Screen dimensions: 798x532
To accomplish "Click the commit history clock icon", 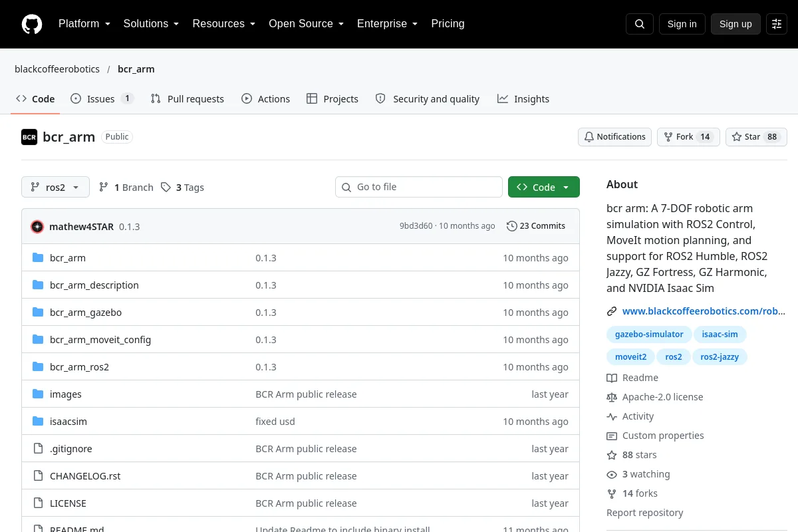I will (511, 226).
